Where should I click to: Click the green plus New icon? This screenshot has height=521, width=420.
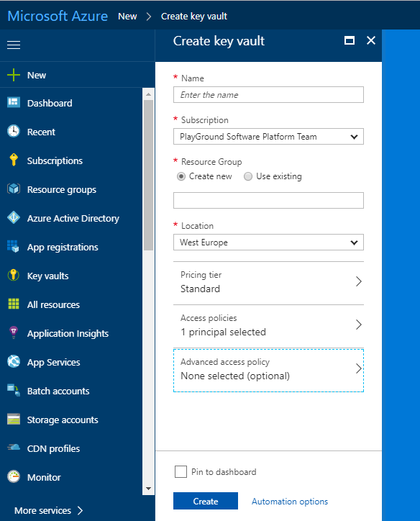click(14, 75)
